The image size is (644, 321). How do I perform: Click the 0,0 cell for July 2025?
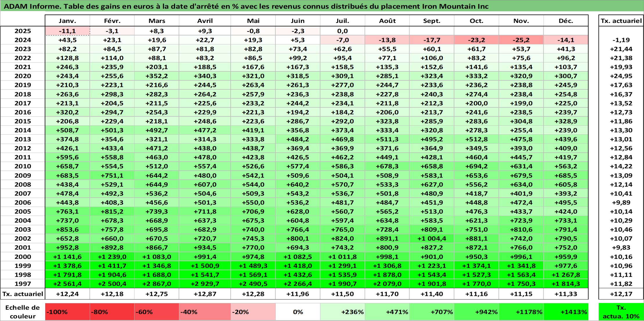342,31
